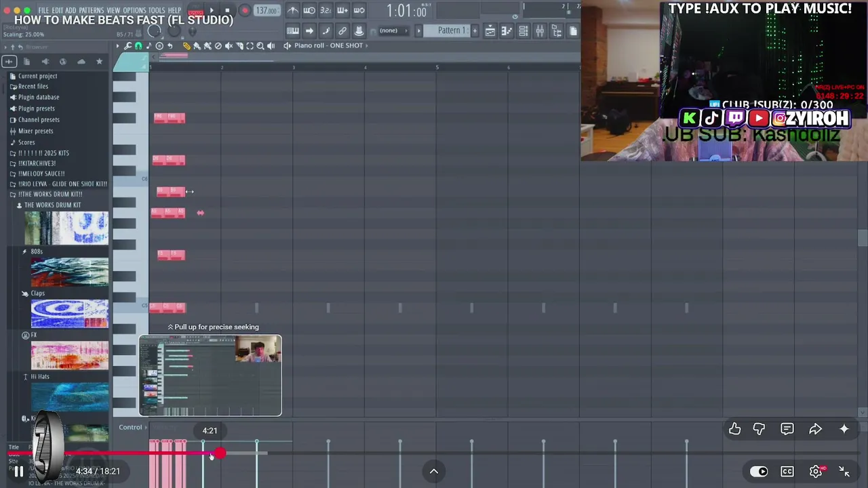Select the yellow draw pencil tool
This screenshot has height=488, width=868.
[186, 45]
